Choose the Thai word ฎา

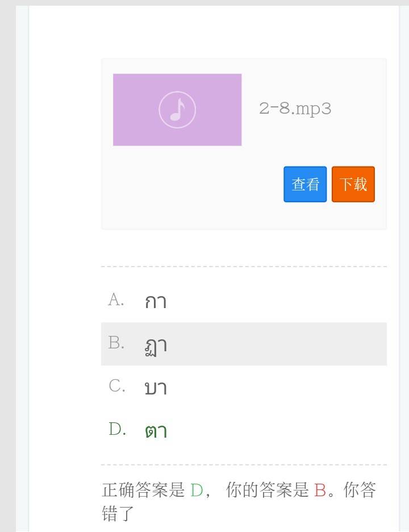[x=155, y=345]
